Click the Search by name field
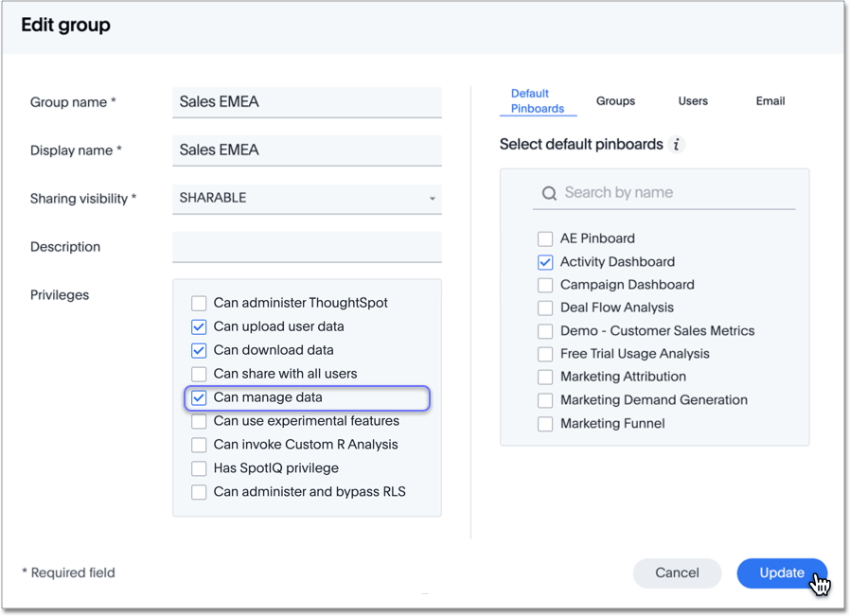This screenshot has width=850, height=616. pyautogui.click(x=677, y=193)
